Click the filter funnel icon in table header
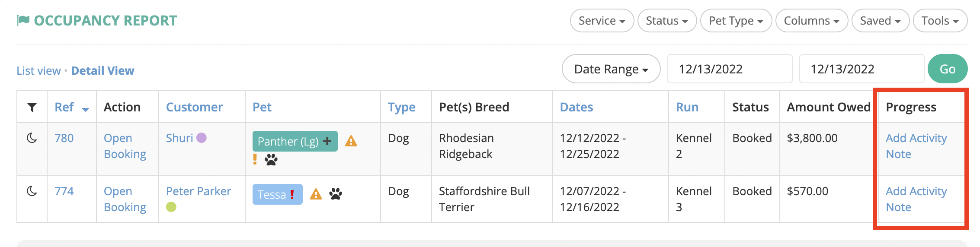 32,107
